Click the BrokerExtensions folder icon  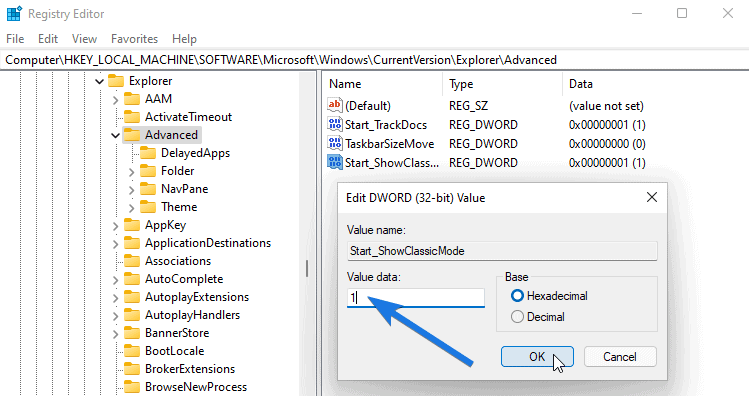click(x=132, y=369)
